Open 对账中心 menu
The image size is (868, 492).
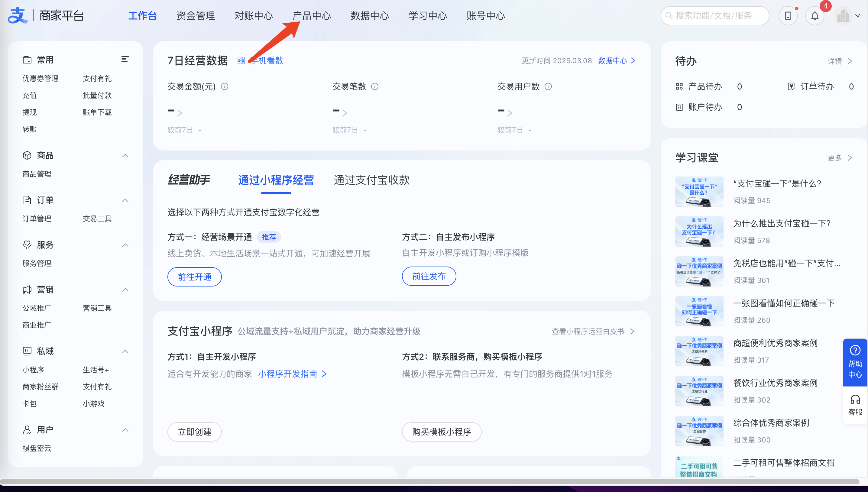(x=254, y=15)
